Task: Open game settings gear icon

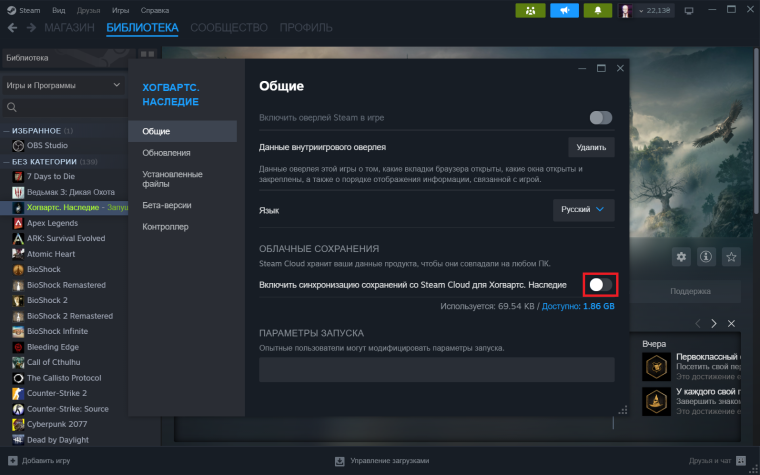Action: click(681, 257)
